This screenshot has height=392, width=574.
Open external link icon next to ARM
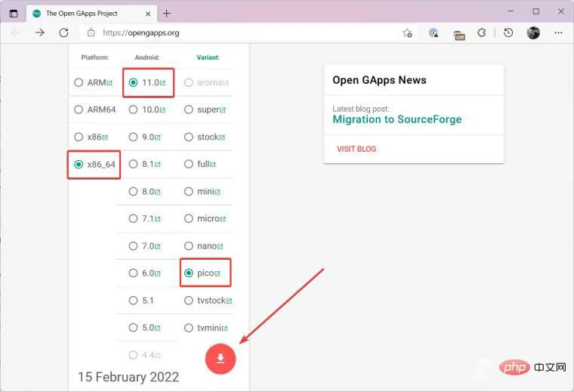click(109, 83)
